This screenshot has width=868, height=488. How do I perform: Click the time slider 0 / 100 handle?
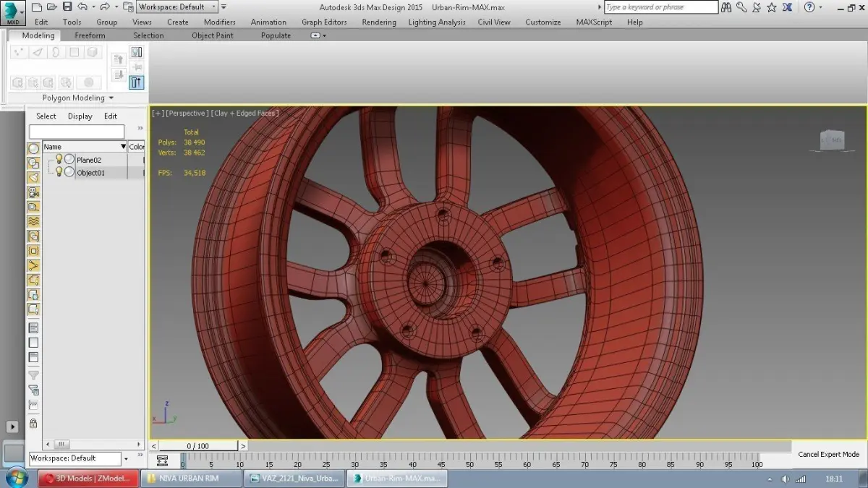[198, 446]
